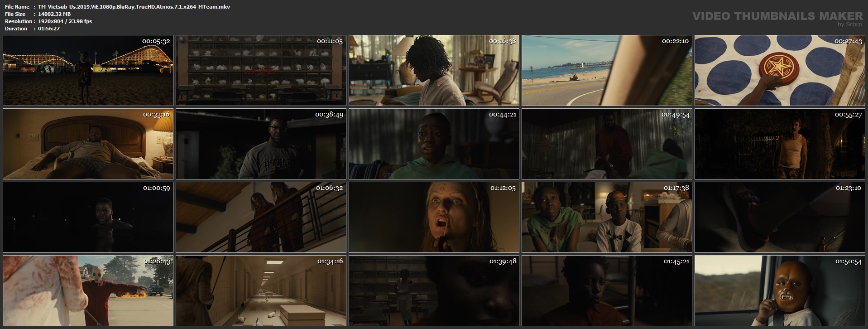Open the lipstick thumbnail at 01:12:05
868x329 pixels.
[434, 218]
